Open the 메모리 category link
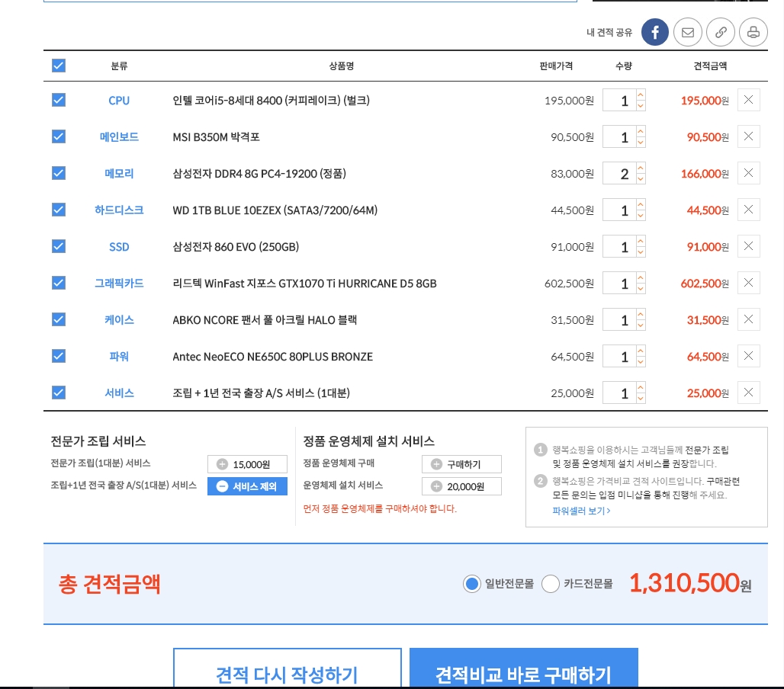 [119, 173]
